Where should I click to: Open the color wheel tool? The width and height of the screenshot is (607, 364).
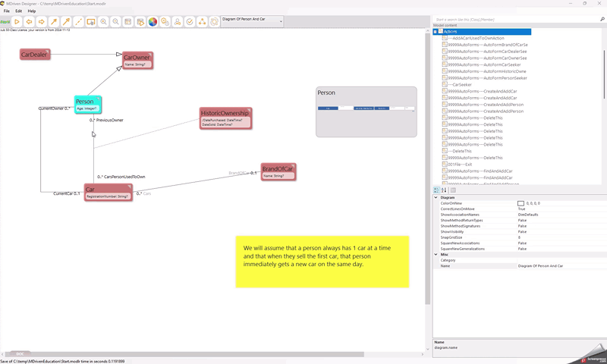click(x=153, y=21)
